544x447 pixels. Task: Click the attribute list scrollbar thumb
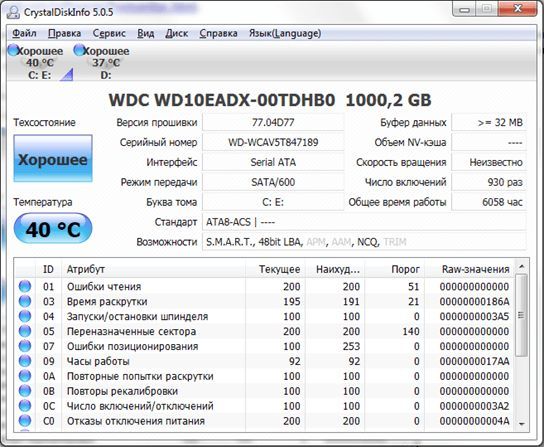click(x=521, y=315)
